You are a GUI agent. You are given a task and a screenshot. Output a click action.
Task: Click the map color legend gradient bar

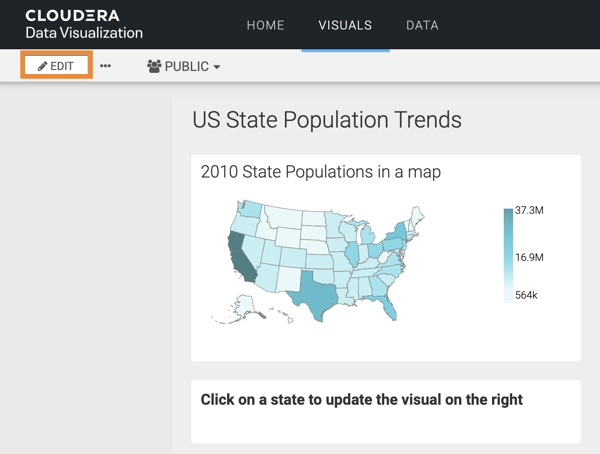(508, 254)
